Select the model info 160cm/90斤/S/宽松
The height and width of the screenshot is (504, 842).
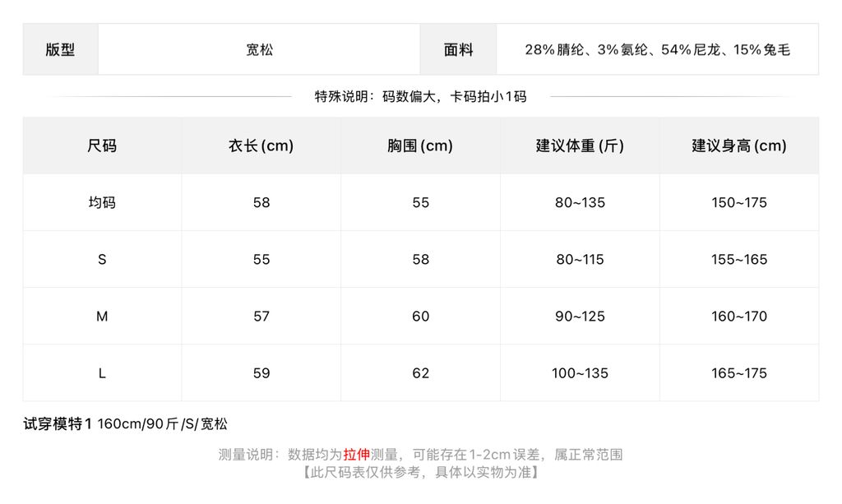[x=162, y=424]
